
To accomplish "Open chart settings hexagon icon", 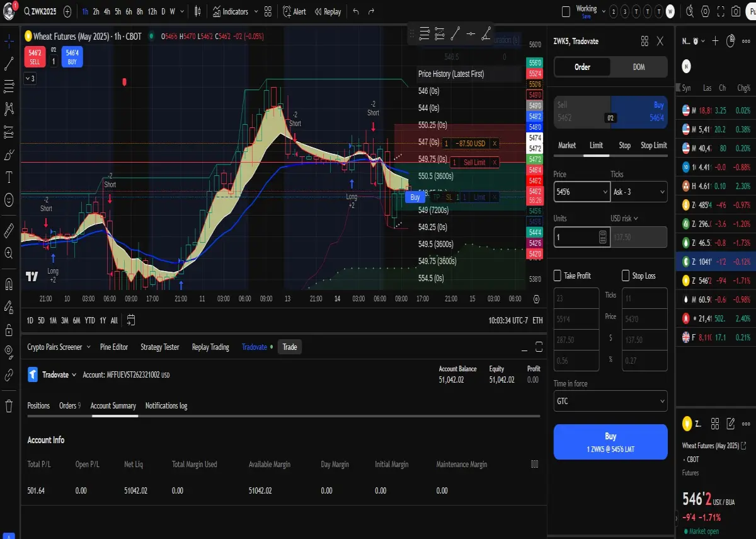I will (705, 11).
